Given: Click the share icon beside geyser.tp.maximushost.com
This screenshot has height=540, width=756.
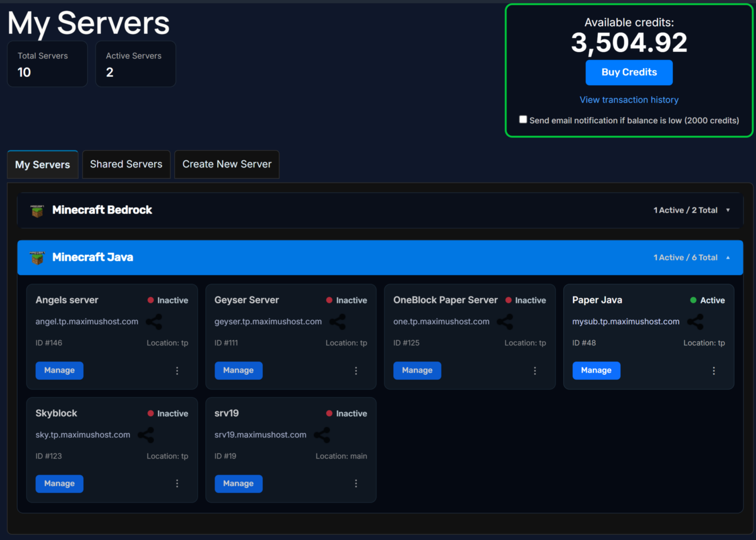Looking at the screenshot, I should point(337,322).
